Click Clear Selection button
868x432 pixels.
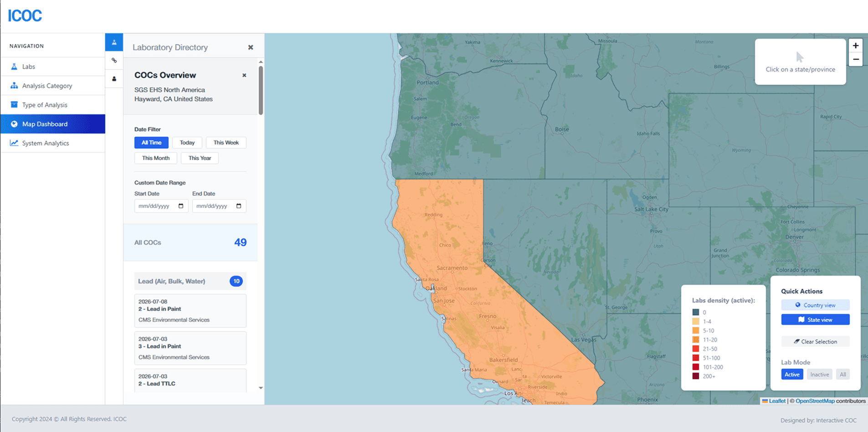[815, 341]
